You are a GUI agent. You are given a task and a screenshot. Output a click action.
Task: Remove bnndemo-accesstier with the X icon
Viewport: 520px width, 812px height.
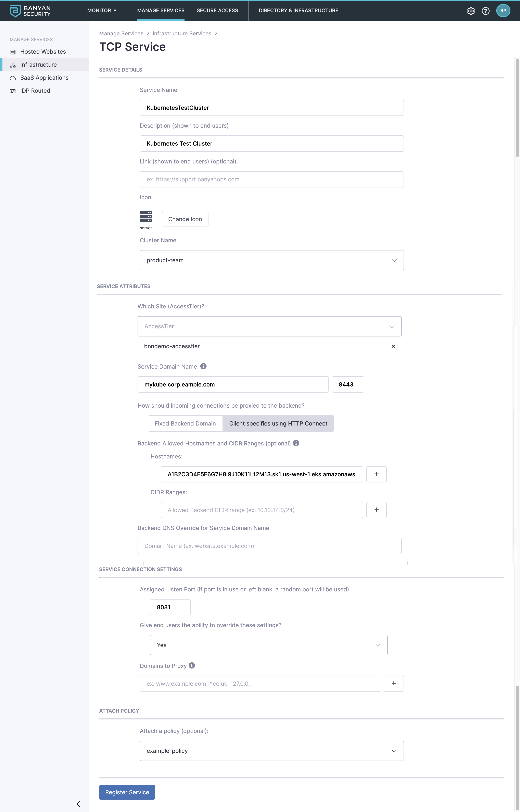coord(393,346)
